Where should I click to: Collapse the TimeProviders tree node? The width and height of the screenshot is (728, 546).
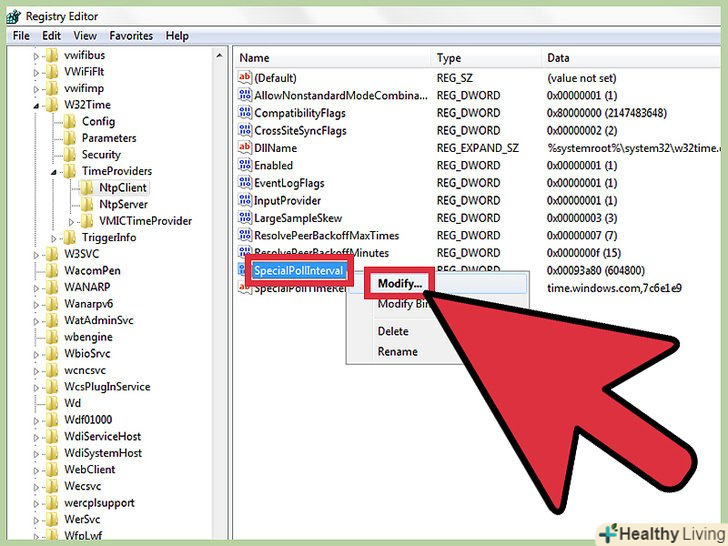click(x=54, y=172)
